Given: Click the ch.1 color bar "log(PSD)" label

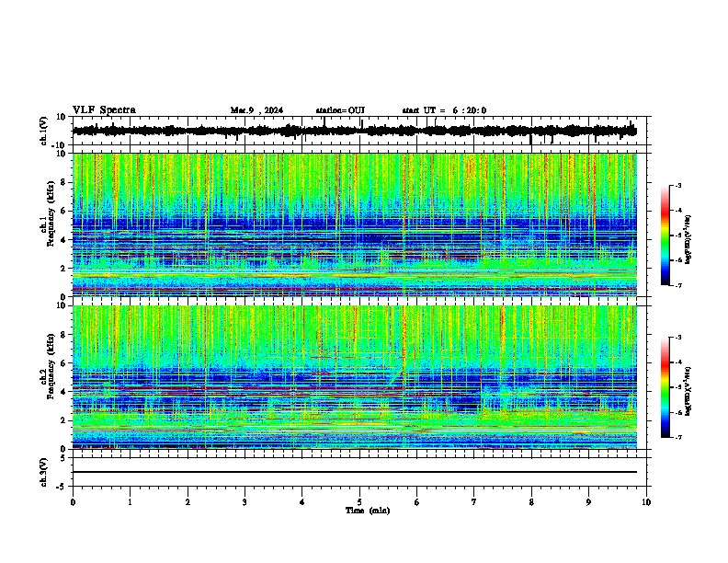Looking at the screenshot, I should (688, 239).
